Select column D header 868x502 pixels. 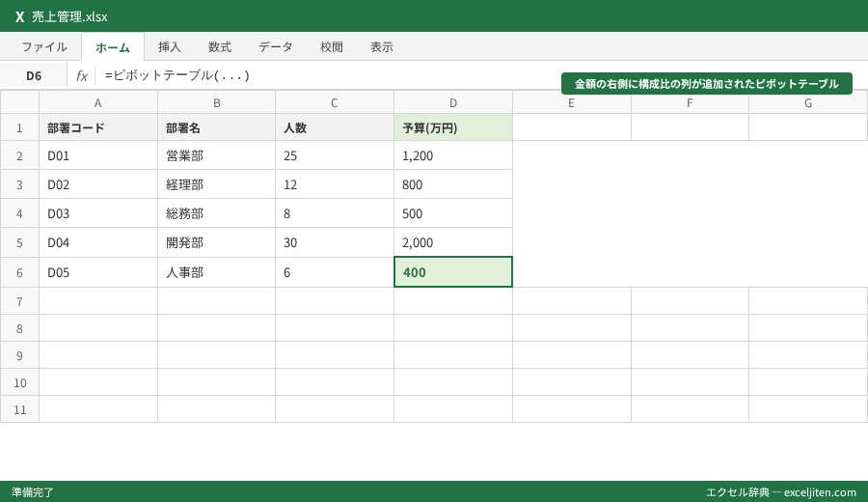point(453,102)
